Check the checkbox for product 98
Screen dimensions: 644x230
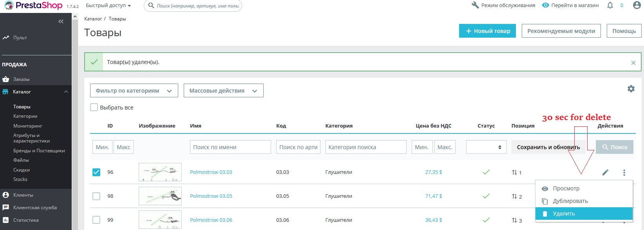point(96,196)
